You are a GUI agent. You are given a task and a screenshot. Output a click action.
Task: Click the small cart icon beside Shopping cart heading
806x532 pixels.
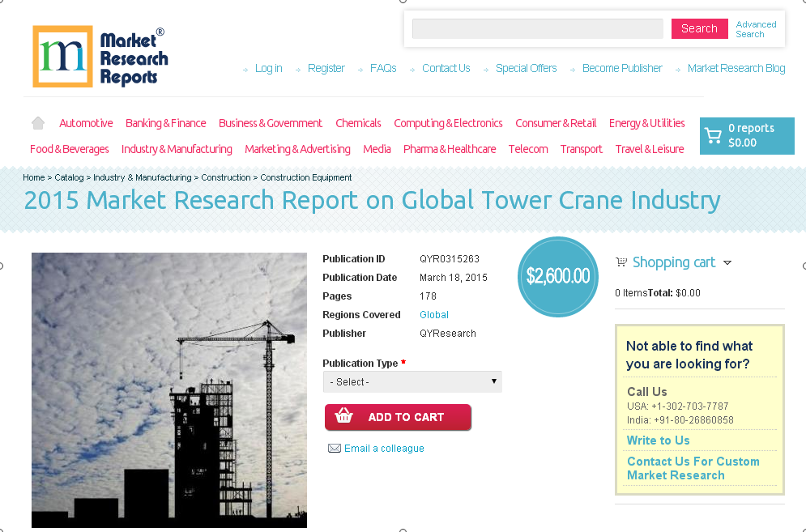(x=621, y=262)
